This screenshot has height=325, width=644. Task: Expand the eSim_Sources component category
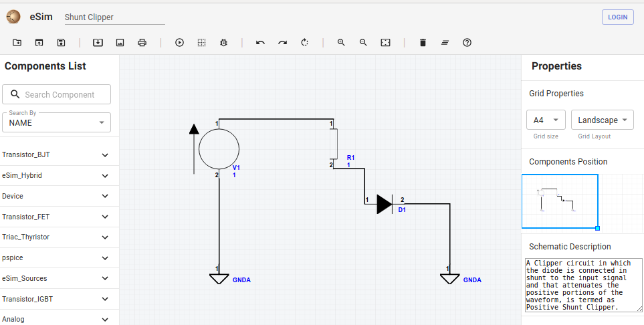pos(56,278)
